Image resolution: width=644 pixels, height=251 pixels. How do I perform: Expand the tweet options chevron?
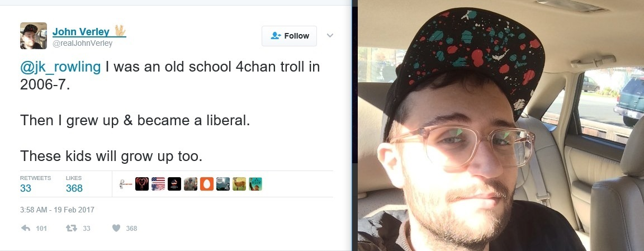(330, 35)
